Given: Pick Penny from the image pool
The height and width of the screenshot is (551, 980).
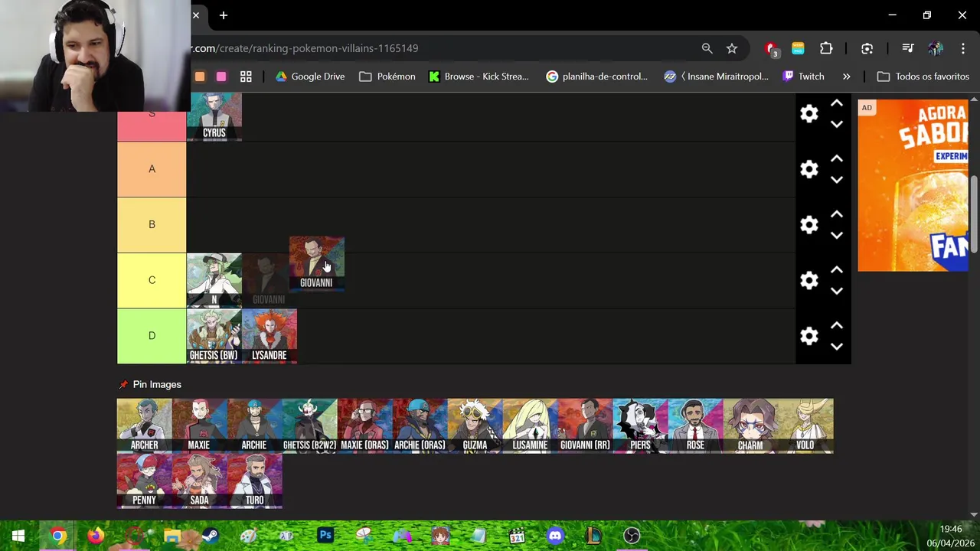Looking at the screenshot, I should 145,481.
